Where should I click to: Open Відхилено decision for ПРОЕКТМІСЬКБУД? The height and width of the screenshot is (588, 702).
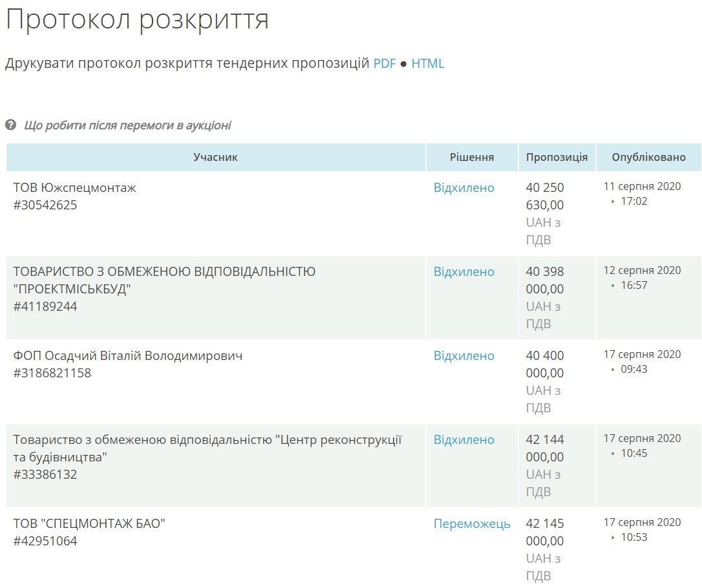(463, 272)
